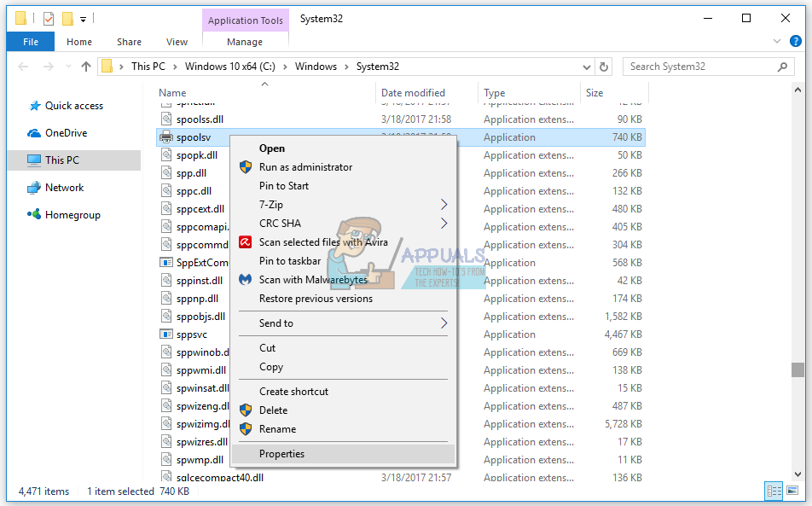Expand the ribbon with chevron arrow
Viewport: 812px width, 506px height.
(x=777, y=41)
